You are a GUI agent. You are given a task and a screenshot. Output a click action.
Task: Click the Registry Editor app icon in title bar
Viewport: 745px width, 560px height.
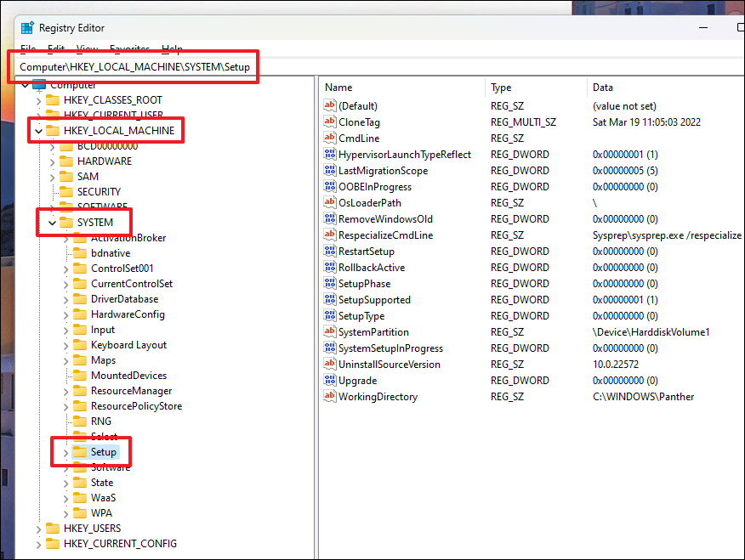tap(27, 28)
